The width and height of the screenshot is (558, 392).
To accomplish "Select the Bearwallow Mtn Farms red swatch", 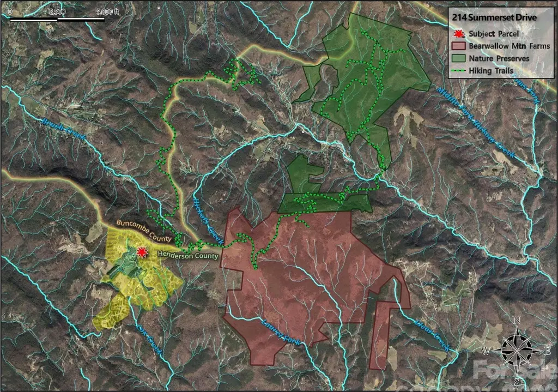I will [458, 46].
